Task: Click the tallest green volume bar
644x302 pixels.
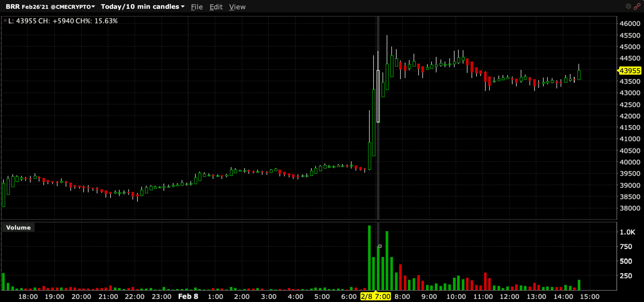Action: [369, 257]
